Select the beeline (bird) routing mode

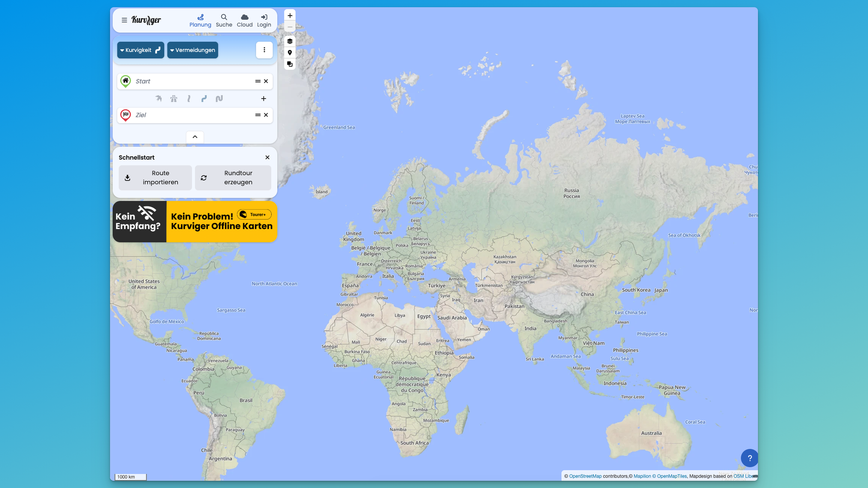(159, 99)
